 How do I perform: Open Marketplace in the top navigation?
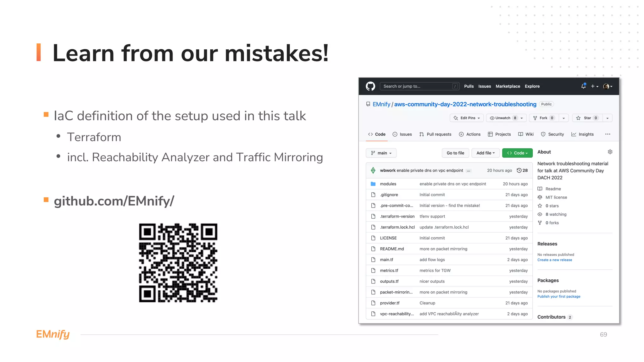tap(508, 86)
